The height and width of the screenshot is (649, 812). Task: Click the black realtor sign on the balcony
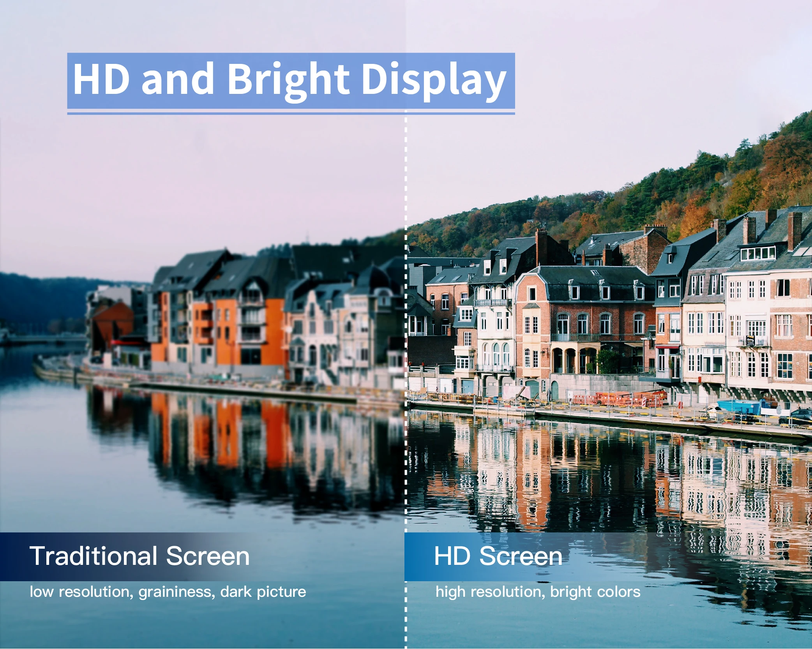click(750, 340)
